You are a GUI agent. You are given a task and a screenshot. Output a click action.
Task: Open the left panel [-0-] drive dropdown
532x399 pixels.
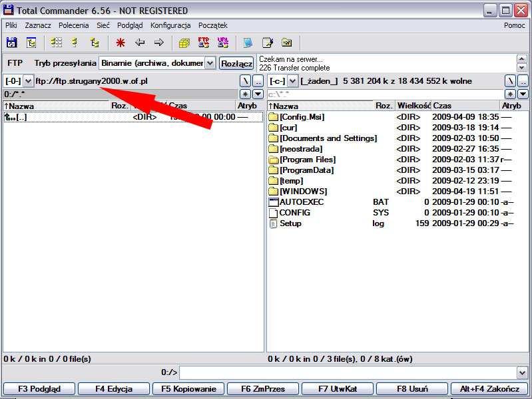(29, 81)
